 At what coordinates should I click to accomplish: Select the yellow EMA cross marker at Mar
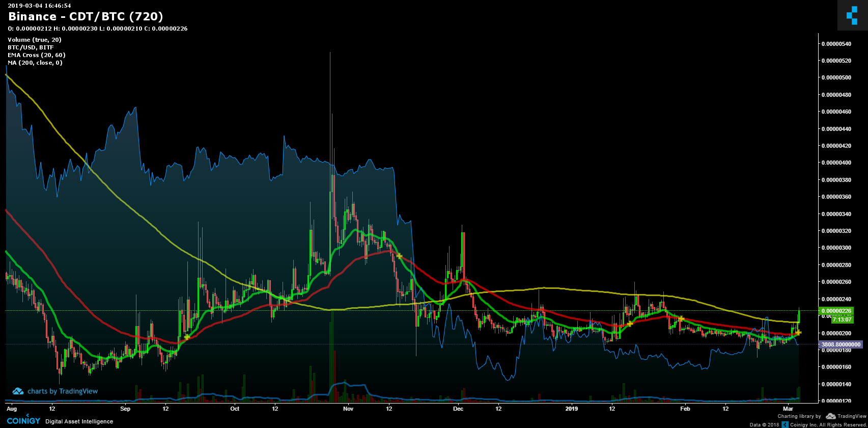[x=798, y=332]
